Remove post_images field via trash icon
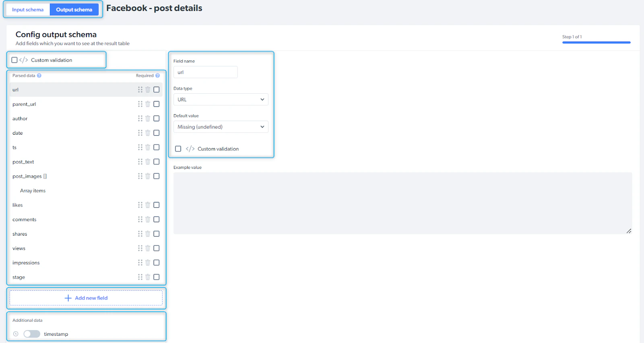The height and width of the screenshot is (343, 644). pyautogui.click(x=148, y=176)
